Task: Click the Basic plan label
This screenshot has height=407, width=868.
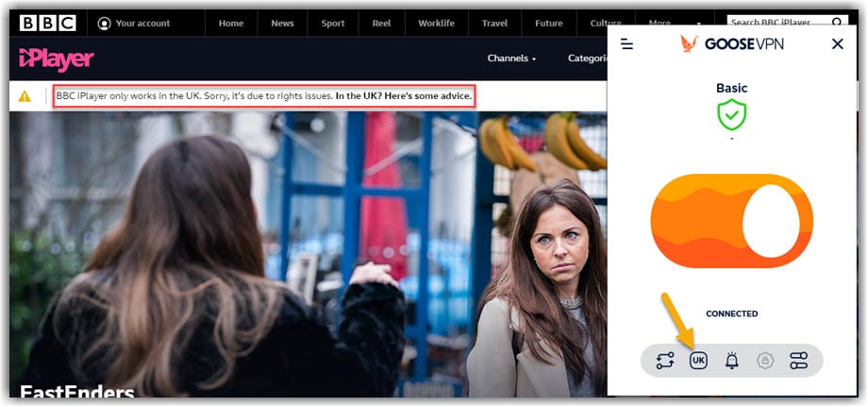Action: tap(732, 88)
